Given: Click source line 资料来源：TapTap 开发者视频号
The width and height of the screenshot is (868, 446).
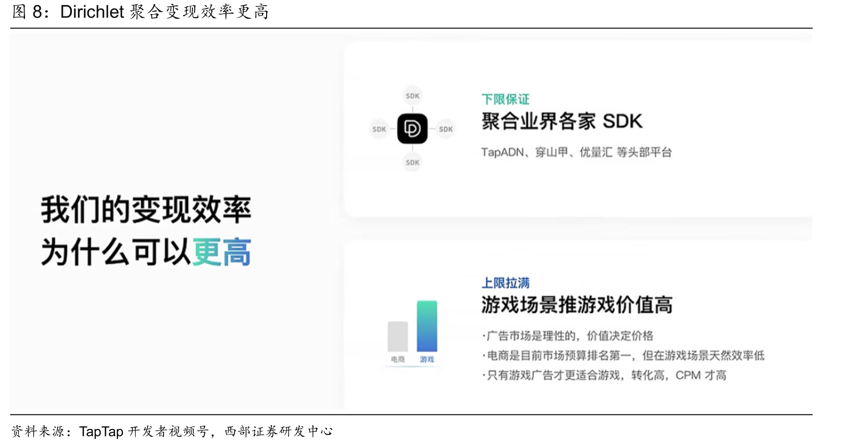Looking at the screenshot, I should (x=110, y=431).
